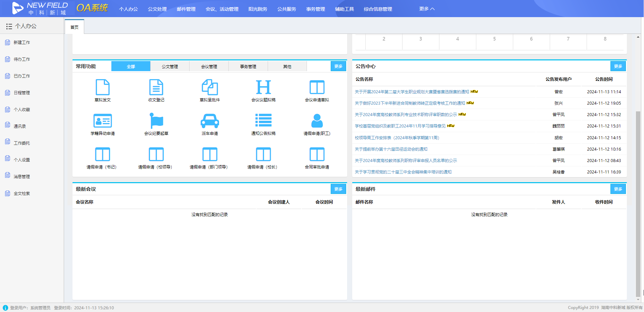Click the 收文登记 icon
Viewport: 644px width, 312px height.
pos(156,88)
